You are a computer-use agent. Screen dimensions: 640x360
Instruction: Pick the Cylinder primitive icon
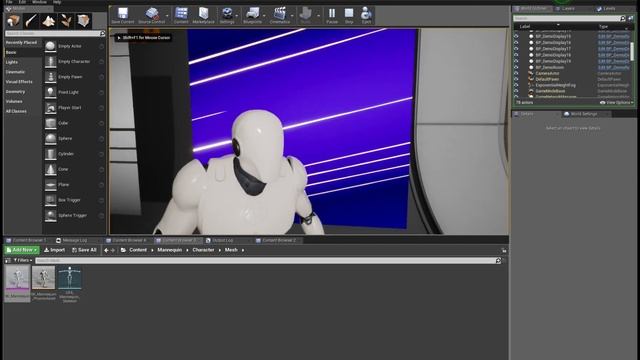(x=51, y=154)
